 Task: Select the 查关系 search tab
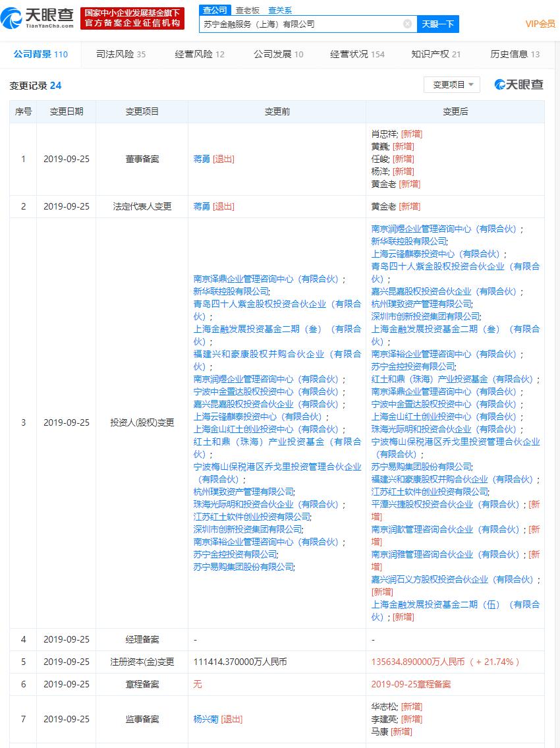280,10
